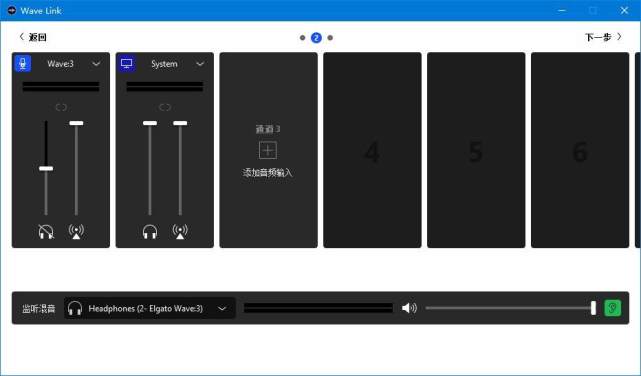
Task: Select the step 2 indicator
Action: pyautogui.click(x=316, y=38)
